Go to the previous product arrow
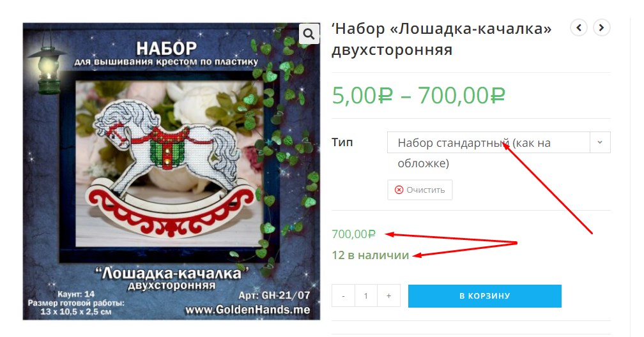 579,28
